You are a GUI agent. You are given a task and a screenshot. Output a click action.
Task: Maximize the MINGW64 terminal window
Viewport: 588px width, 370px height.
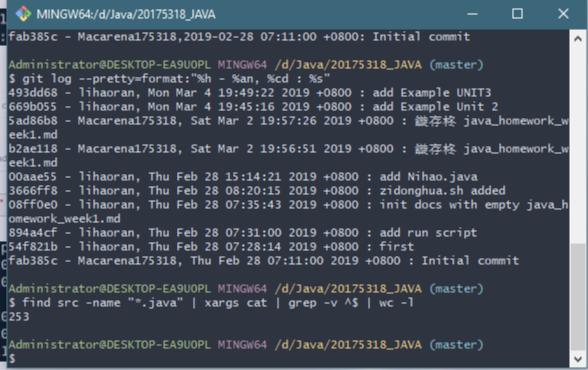coord(518,14)
